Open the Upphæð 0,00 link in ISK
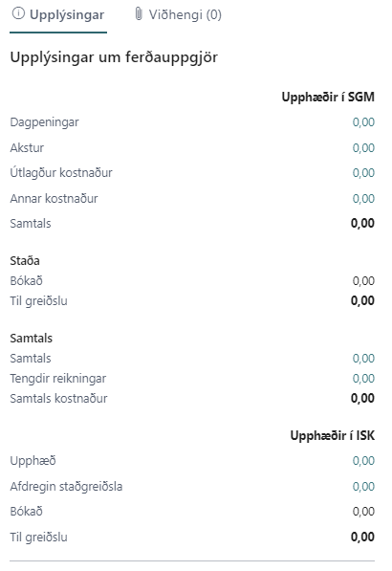 point(363,461)
